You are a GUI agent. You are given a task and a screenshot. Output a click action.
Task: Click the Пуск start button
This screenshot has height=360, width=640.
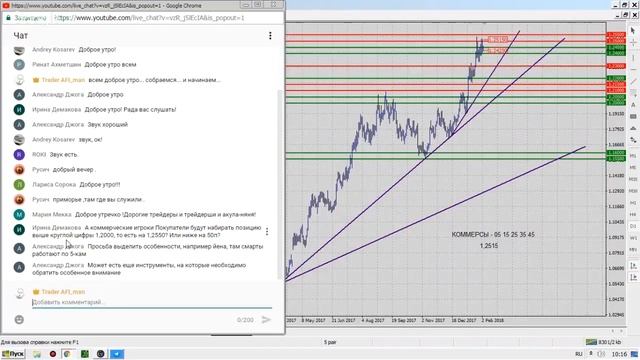point(13,354)
